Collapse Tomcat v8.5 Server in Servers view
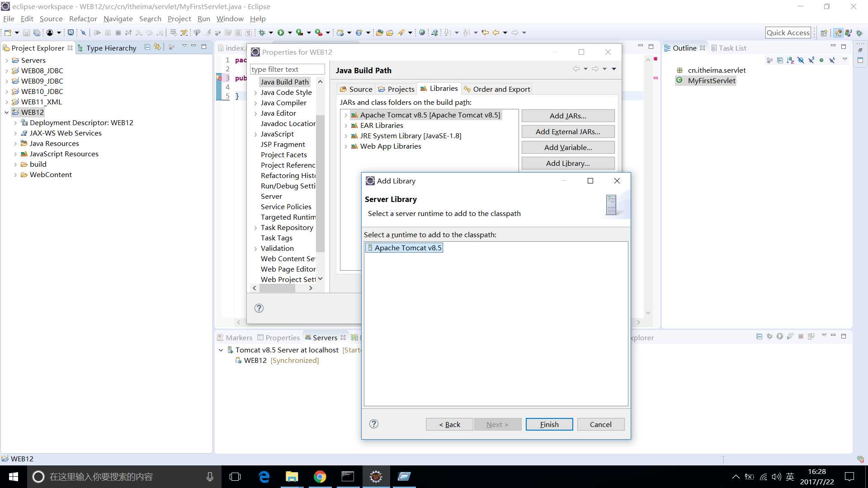The image size is (868, 488). [221, 350]
